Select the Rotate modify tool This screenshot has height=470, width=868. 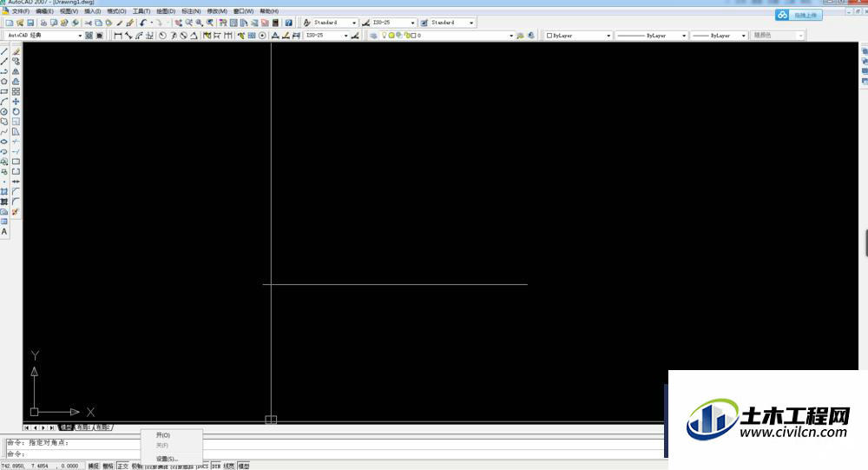16,111
